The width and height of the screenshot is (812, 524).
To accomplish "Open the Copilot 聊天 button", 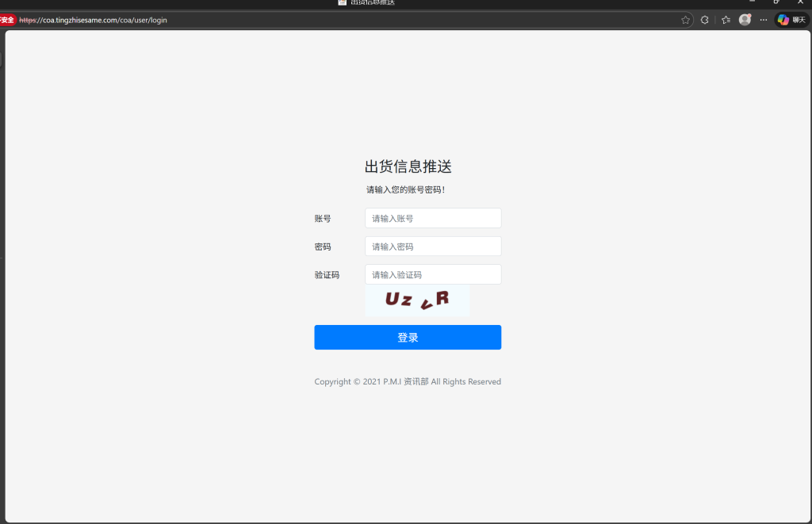I will (791, 20).
